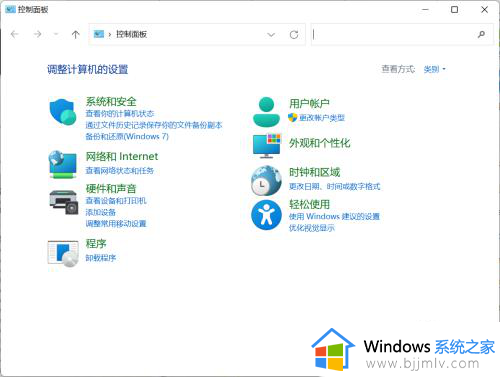Open 查看你的计算机状态 link
Screen dimensions: 500x377
coord(120,114)
